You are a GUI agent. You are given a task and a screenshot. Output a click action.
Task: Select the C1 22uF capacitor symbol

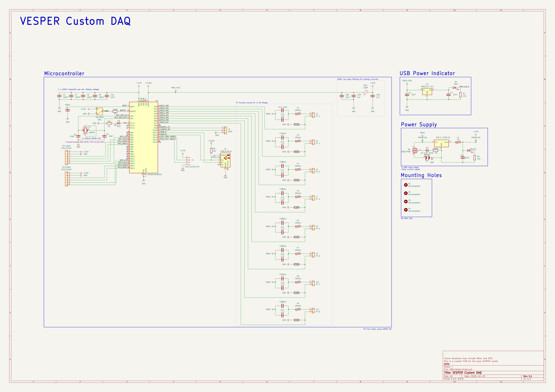click(x=407, y=95)
